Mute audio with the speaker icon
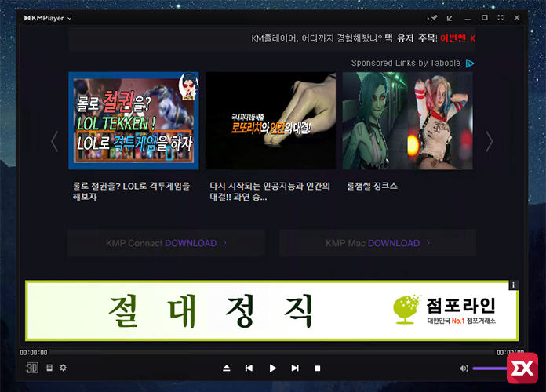Screen dimensions: 546x392 (x=464, y=368)
